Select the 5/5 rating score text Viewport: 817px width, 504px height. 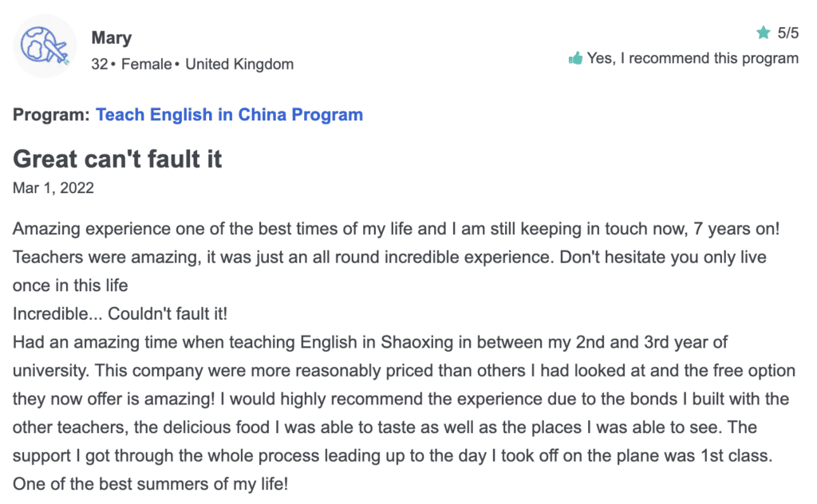(x=787, y=33)
